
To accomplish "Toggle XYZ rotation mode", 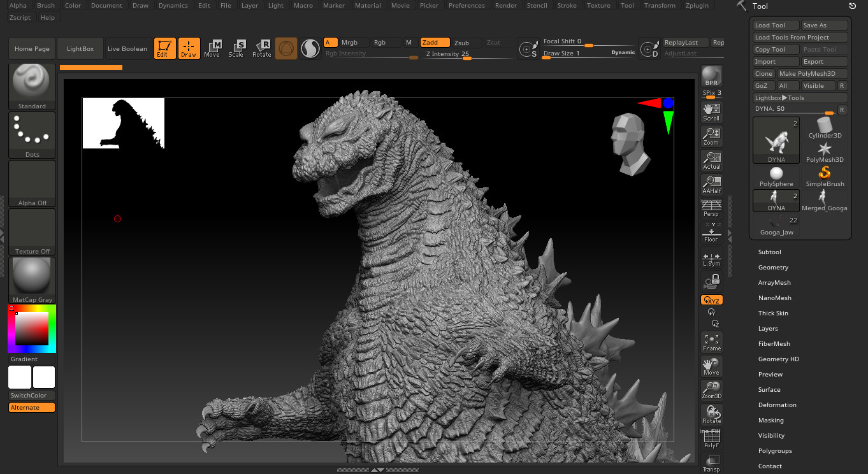I will coord(711,300).
